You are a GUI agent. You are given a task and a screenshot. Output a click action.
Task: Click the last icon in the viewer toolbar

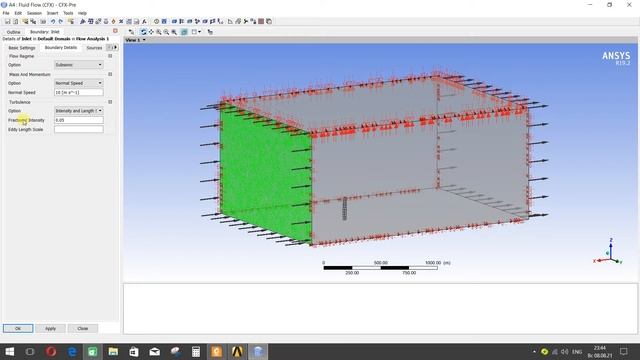(210, 32)
